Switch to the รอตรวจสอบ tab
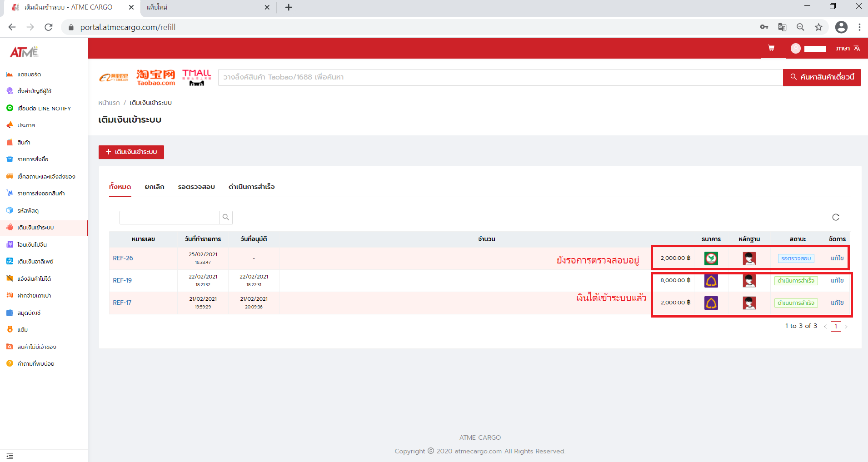This screenshot has height=462, width=868. [x=196, y=187]
